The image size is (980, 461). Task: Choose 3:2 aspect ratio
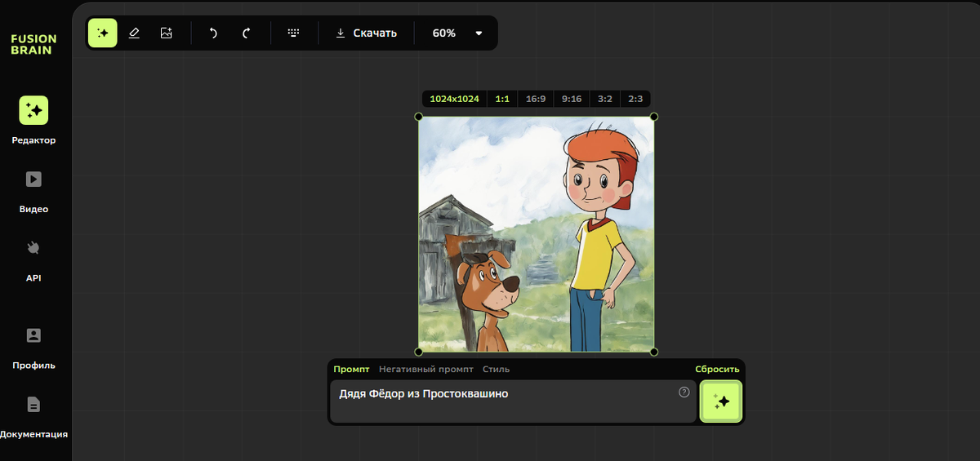pyautogui.click(x=605, y=99)
